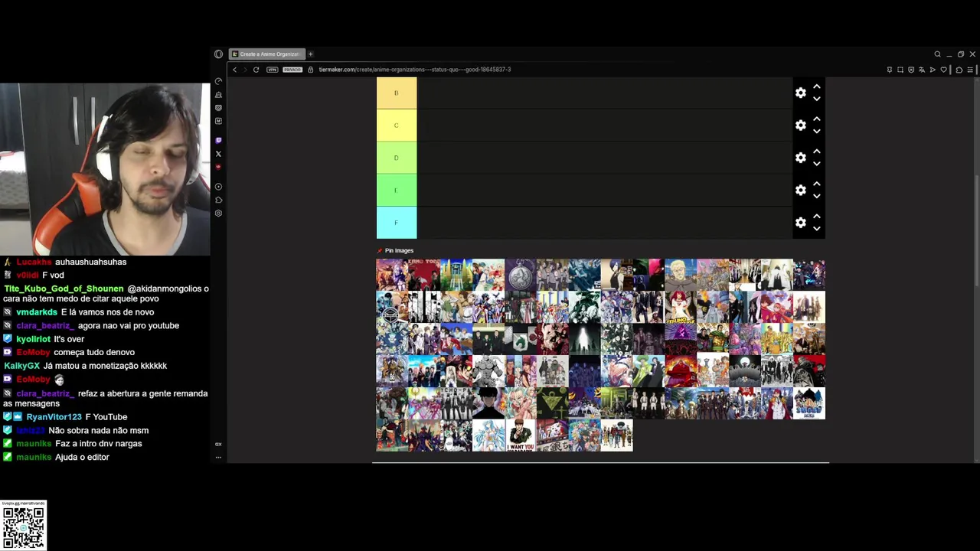Select the pocket watch emblem thumbnail
This screenshot has height=551, width=980.
click(x=521, y=275)
